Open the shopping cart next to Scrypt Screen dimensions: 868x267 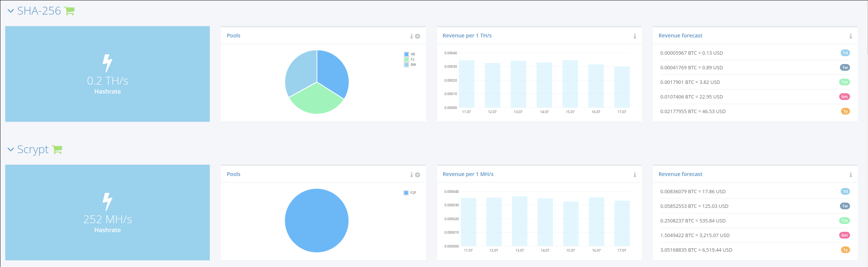57,149
